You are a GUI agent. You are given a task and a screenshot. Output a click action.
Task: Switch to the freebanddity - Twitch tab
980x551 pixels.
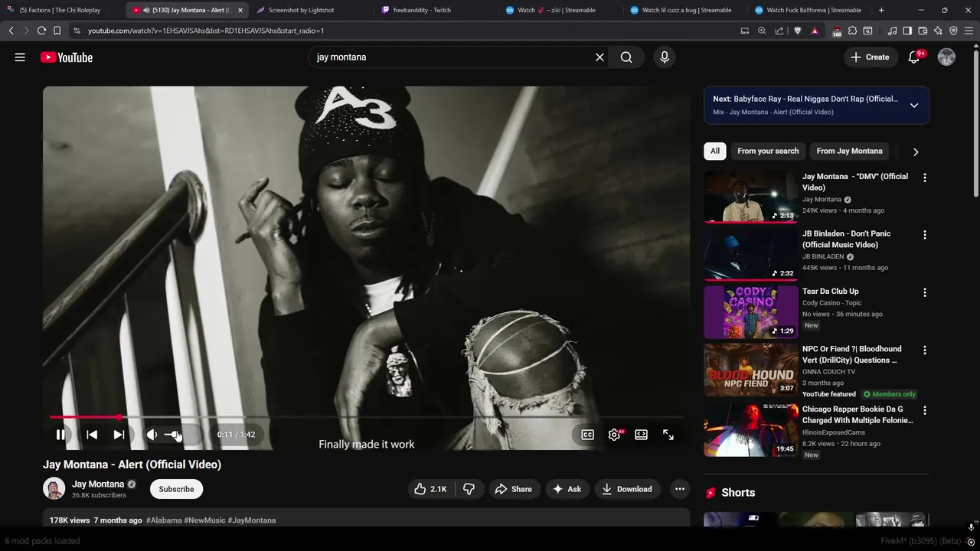[422, 10]
